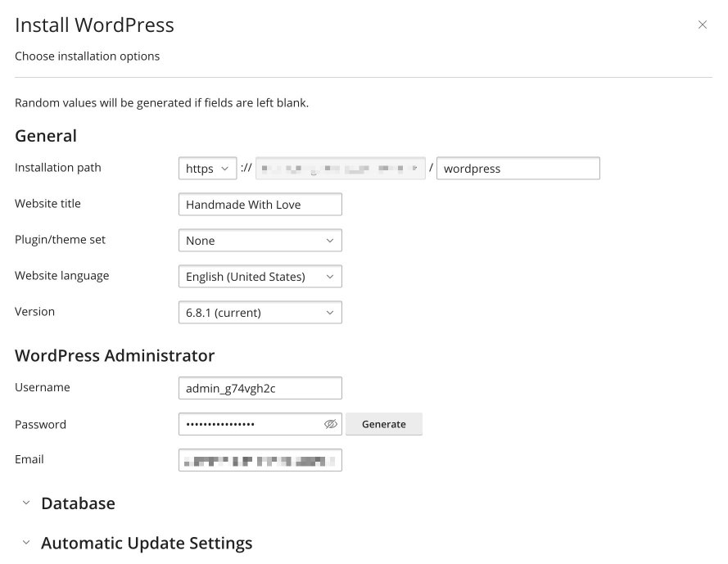Click the 'Username' label
728x564 pixels.
pyautogui.click(x=43, y=387)
